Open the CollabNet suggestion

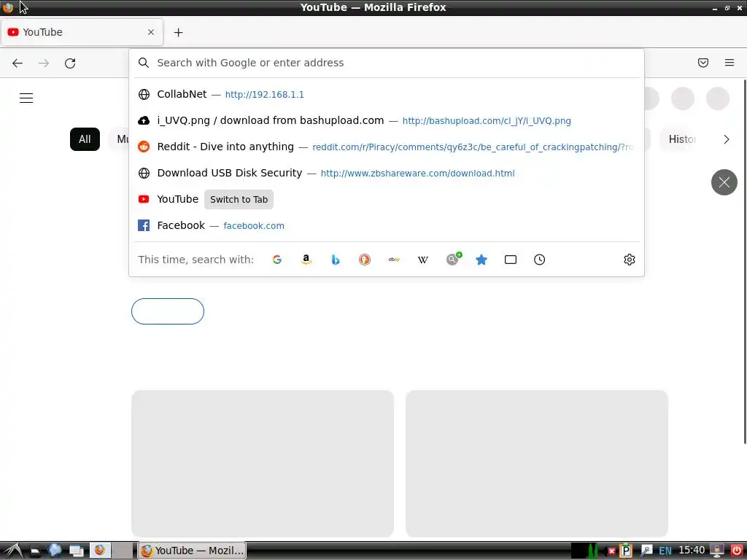coord(387,94)
